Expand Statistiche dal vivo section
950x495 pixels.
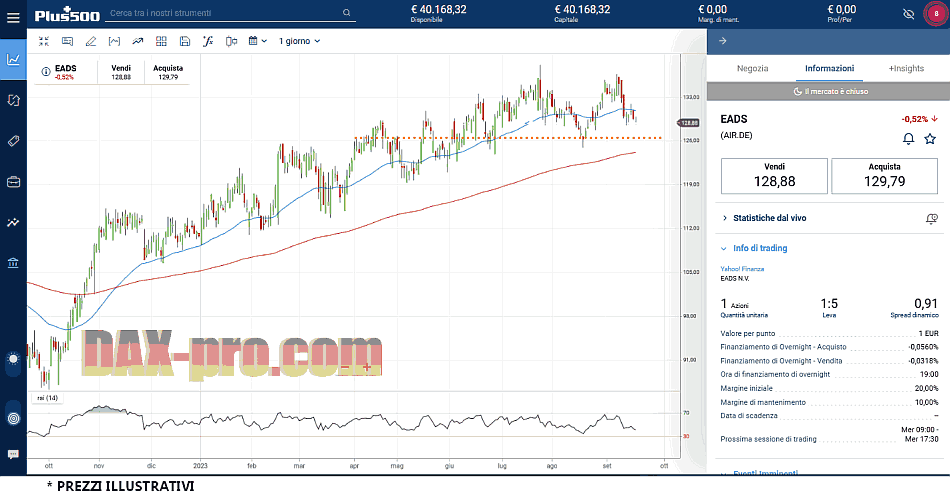click(769, 218)
